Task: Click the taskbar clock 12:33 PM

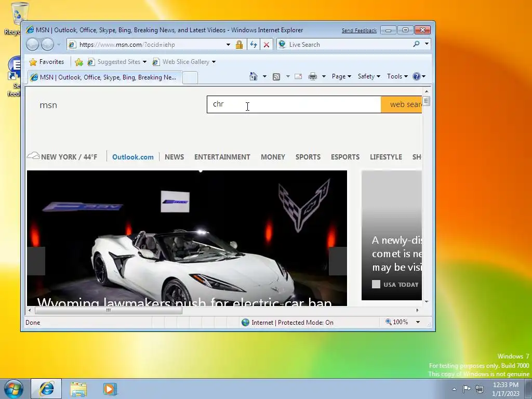Action: click(506, 385)
